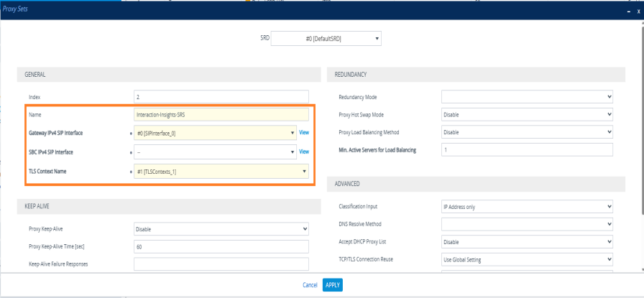644x298 pixels.
Task: Open Proxy Load Balancing Method dropdown
Action: coord(526,132)
